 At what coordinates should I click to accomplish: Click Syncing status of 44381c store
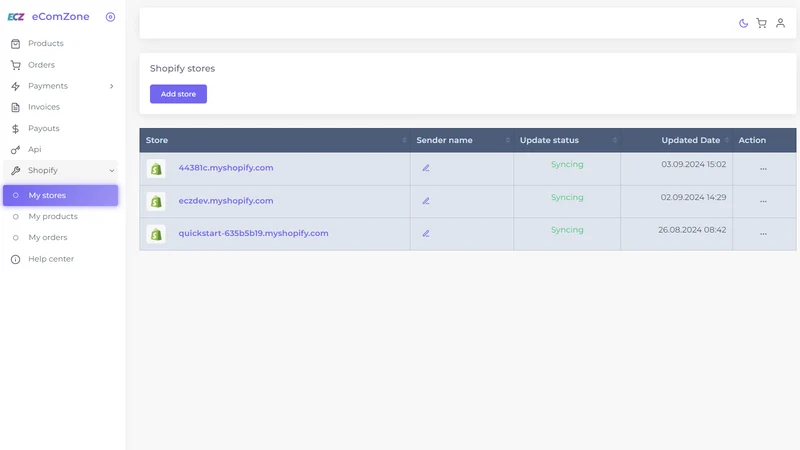(x=567, y=164)
